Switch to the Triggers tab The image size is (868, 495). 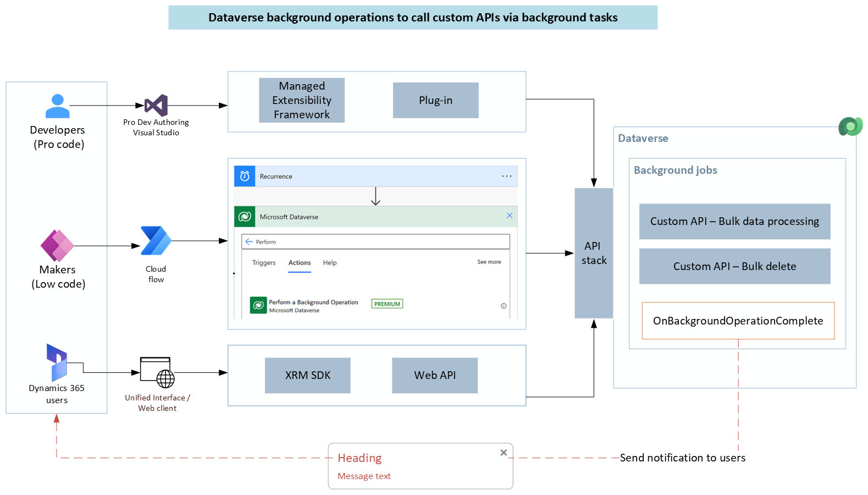click(x=264, y=263)
